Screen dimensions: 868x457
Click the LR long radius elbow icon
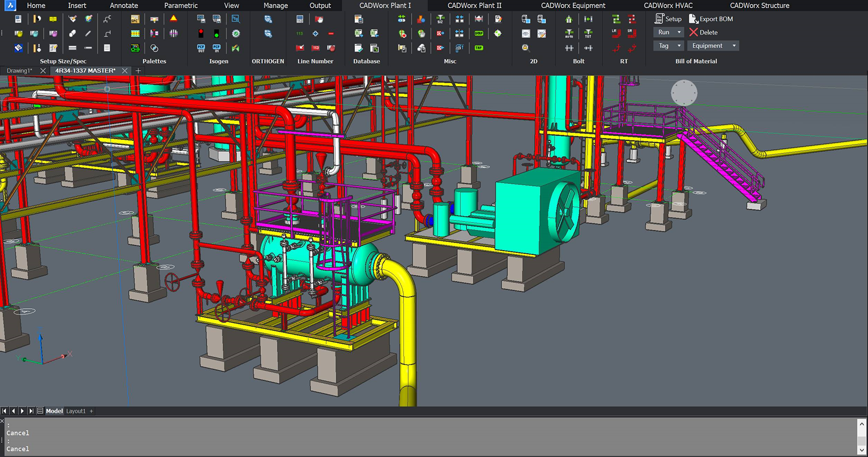(616, 33)
